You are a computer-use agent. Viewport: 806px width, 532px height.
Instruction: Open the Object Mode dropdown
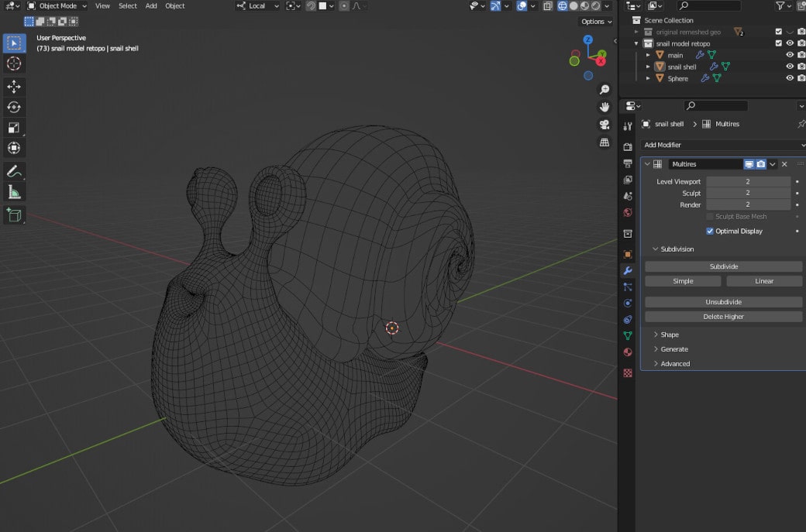[57, 6]
